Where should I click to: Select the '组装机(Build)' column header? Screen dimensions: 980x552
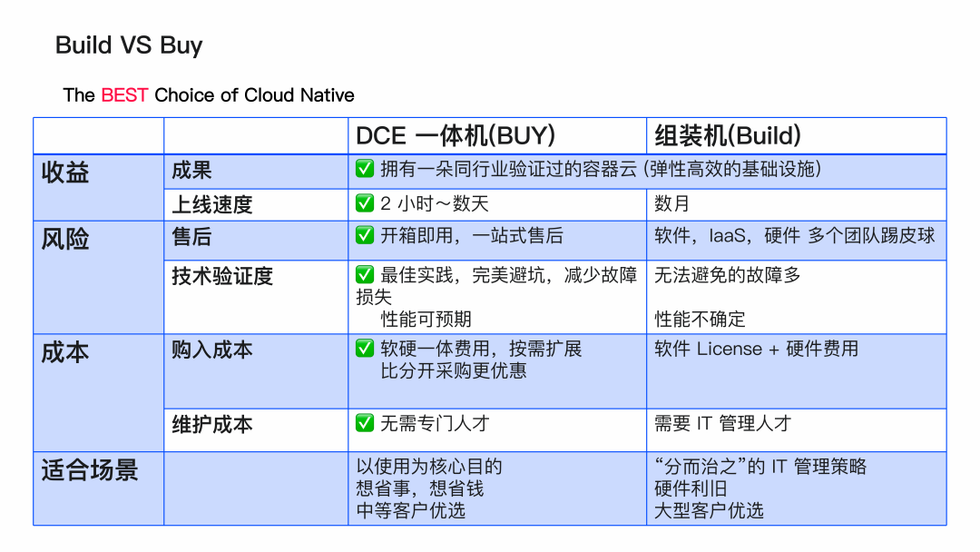click(728, 135)
